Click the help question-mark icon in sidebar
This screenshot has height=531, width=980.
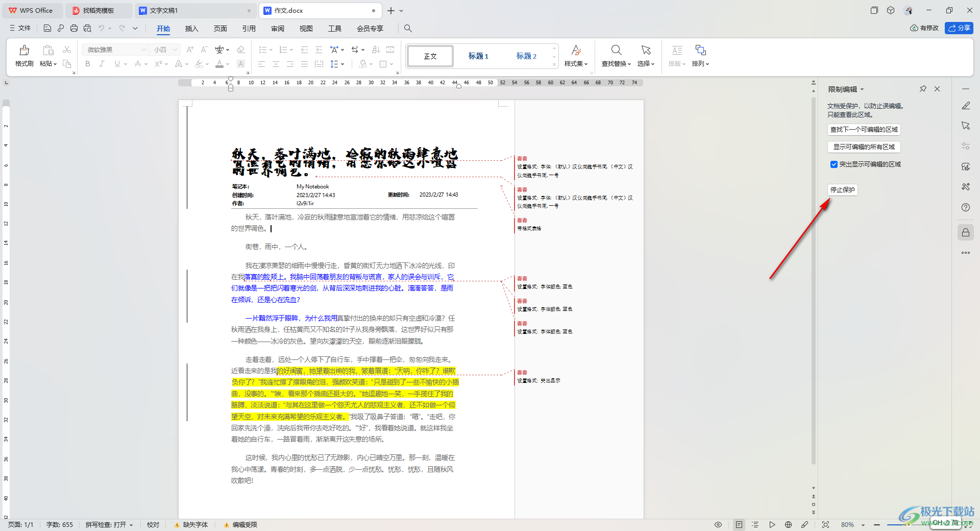(x=966, y=207)
